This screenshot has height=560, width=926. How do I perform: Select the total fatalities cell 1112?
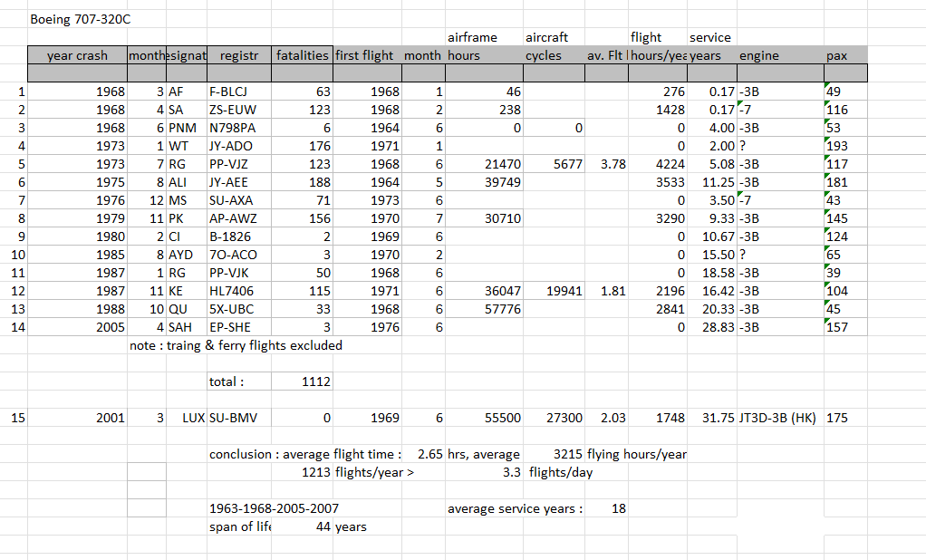click(302, 381)
